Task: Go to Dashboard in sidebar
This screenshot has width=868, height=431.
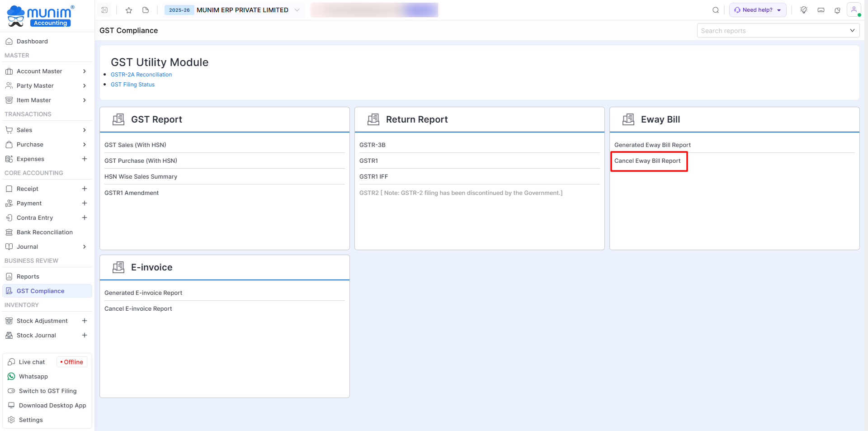Action: (x=32, y=41)
